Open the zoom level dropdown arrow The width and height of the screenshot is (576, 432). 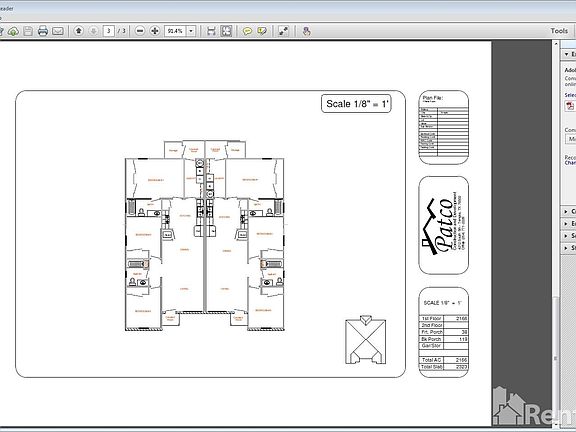pyautogui.click(x=191, y=31)
